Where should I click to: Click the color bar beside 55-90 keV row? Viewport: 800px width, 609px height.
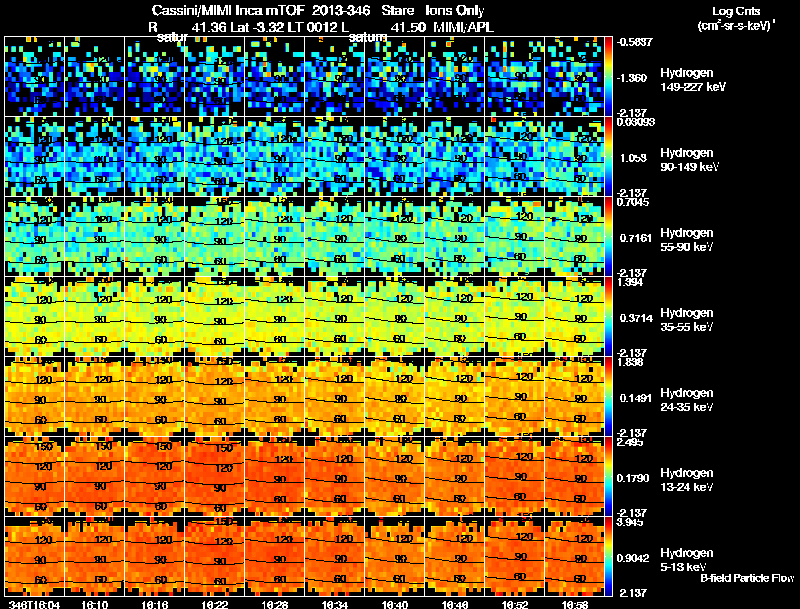pyautogui.click(x=609, y=237)
